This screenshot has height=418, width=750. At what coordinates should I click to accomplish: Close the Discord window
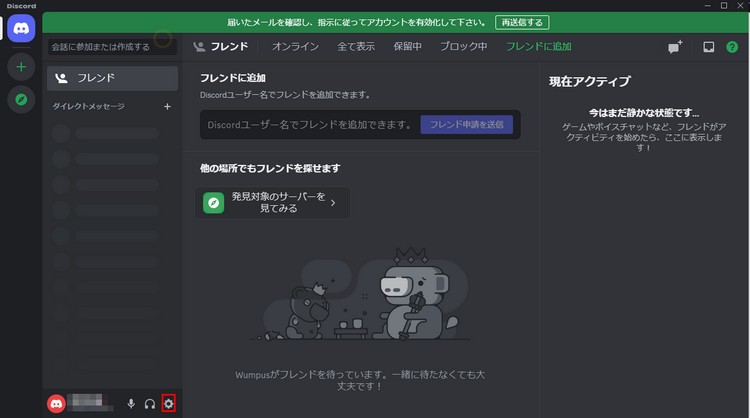(x=740, y=6)
